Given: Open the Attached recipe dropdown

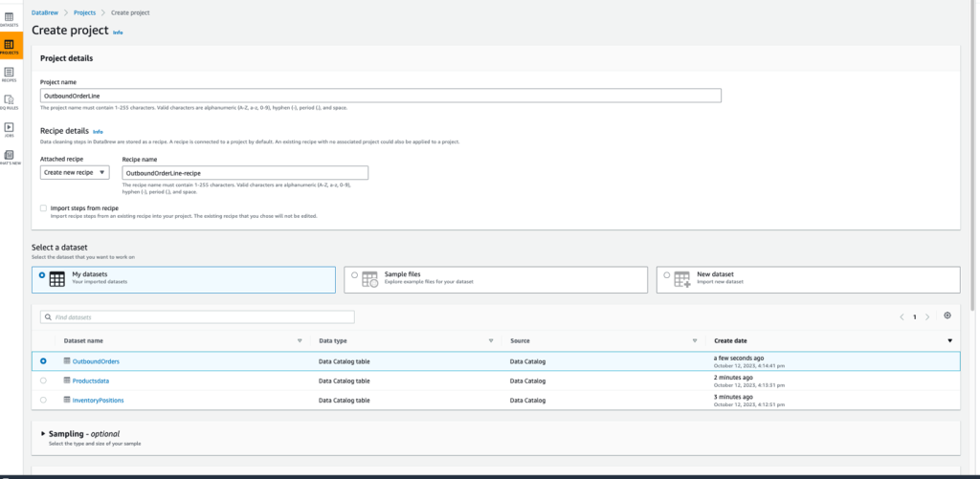Looking at the screenshot, I should pos(75,172).
